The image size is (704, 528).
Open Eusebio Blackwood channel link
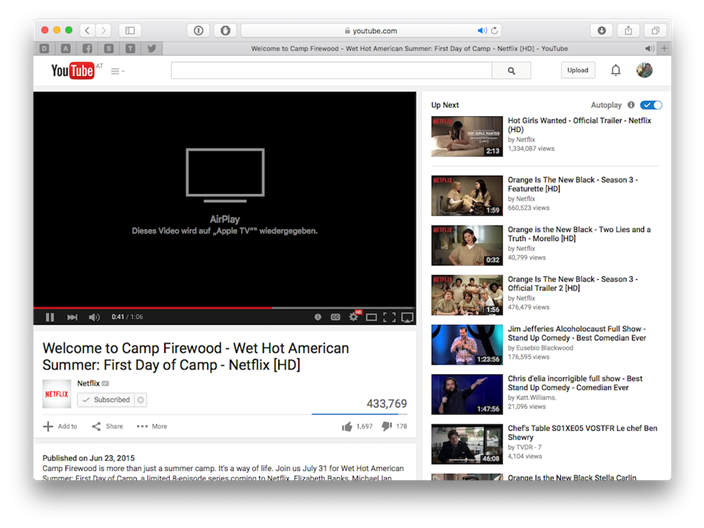pyautogui.click(x=545, y=348)
